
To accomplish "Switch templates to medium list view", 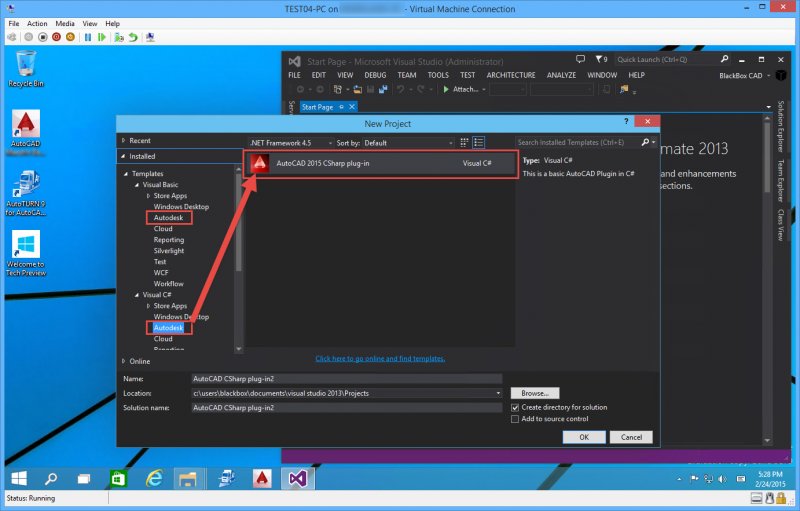I will pyautogui.click(x=479, y=143).
